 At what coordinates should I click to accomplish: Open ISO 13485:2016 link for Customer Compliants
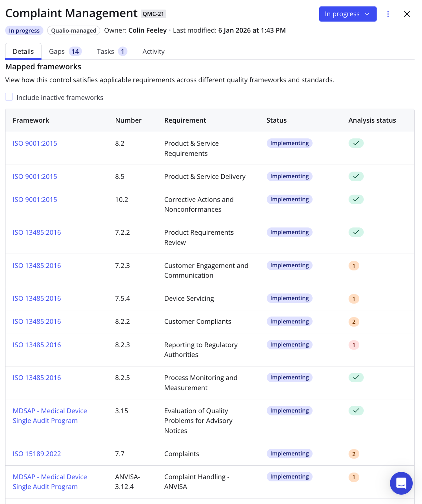click(37, 321)
